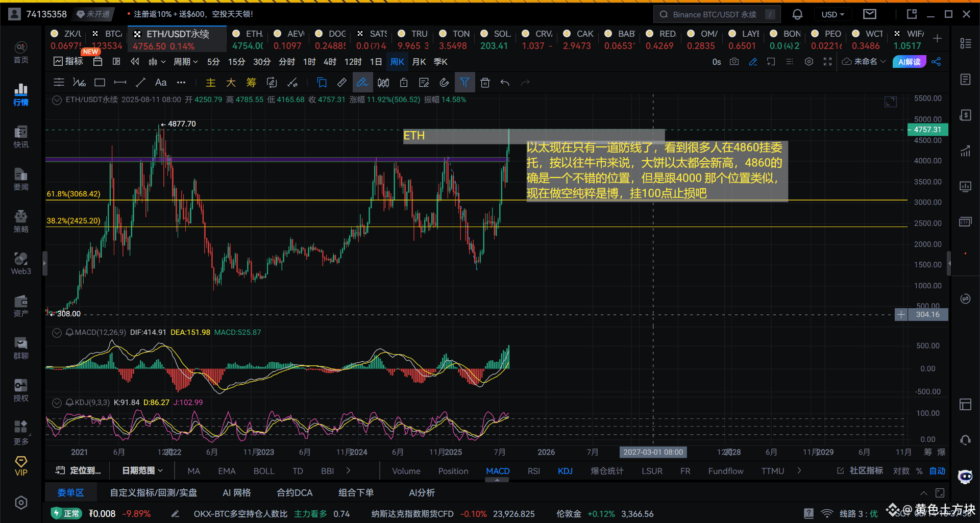Toggle the % percent scale
This screenshot has height=523, width=980.
(x=919, y=471)
